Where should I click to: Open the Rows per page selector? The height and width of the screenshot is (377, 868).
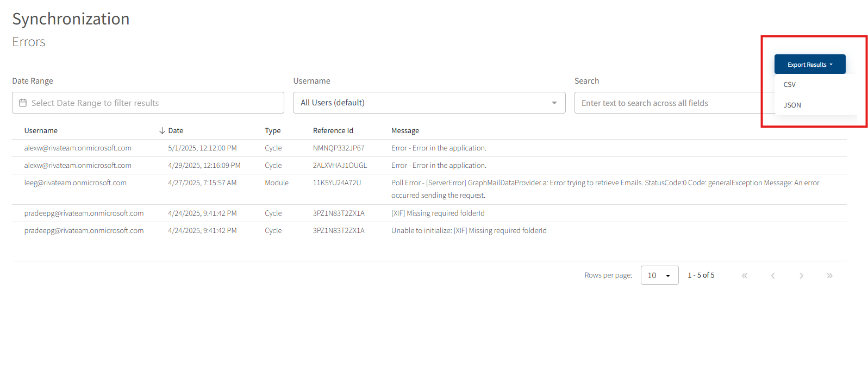click(659, 275)
